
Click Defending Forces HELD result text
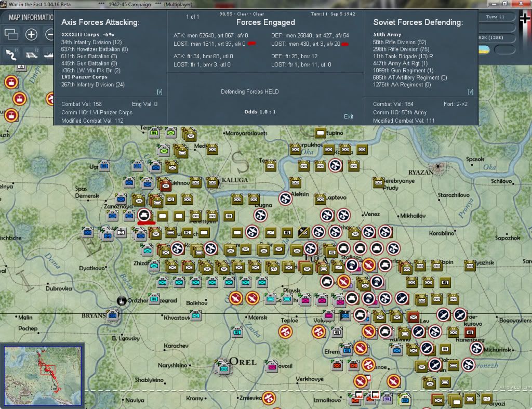250,91
